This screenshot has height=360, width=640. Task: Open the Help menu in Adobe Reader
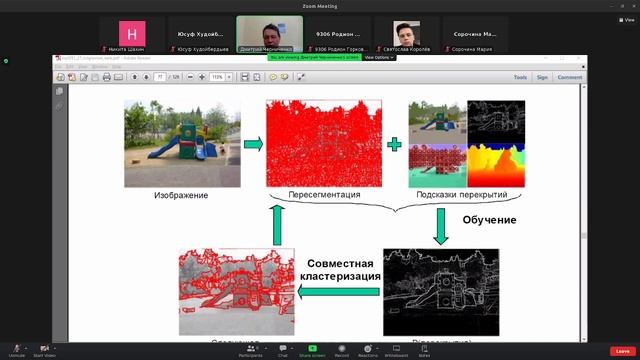(117, 67)
